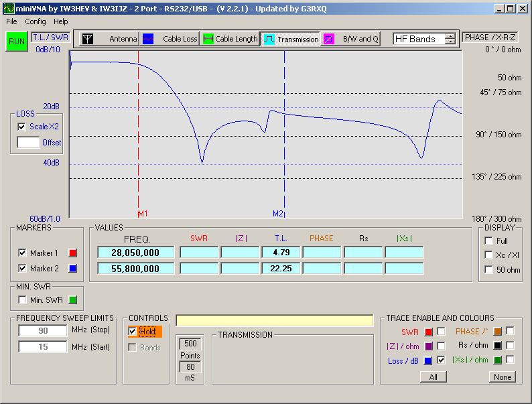The image size is (532, 404).
Task: Enable the |Z| / ohm trace checkbox
Action: (441, 346)
